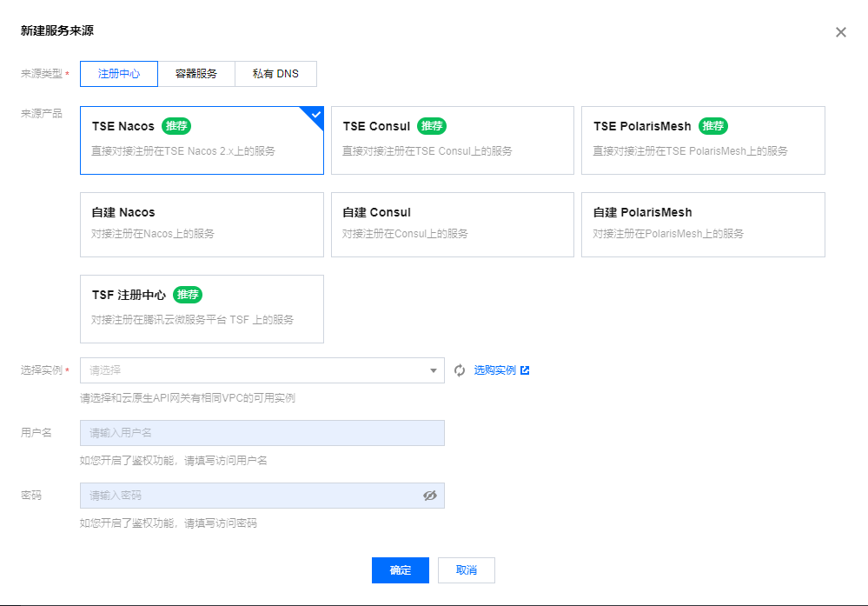Select the 自建 Nacos source product

[202, 224]
